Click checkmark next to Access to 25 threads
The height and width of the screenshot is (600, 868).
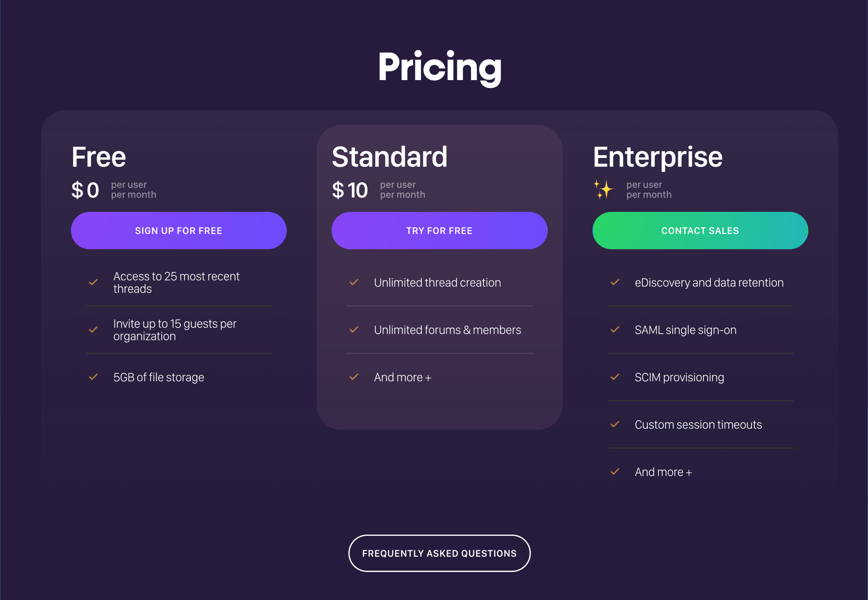coord(93,282)
